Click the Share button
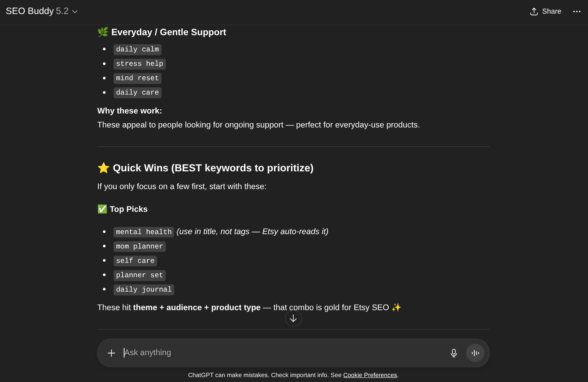Viewport: 588px width, 382px height. click(545, 11)
